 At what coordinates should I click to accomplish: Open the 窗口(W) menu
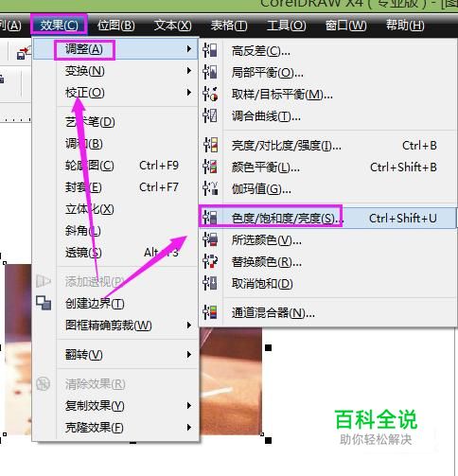345,25
